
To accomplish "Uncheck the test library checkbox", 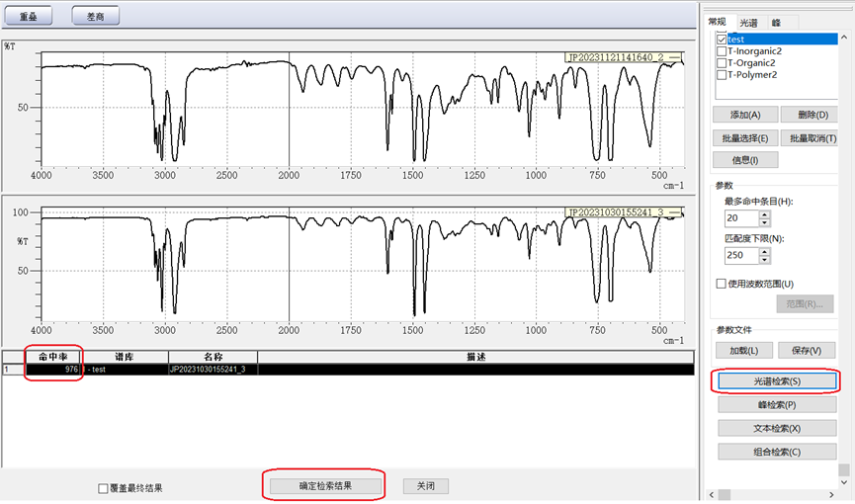I will tap(721, 40).
